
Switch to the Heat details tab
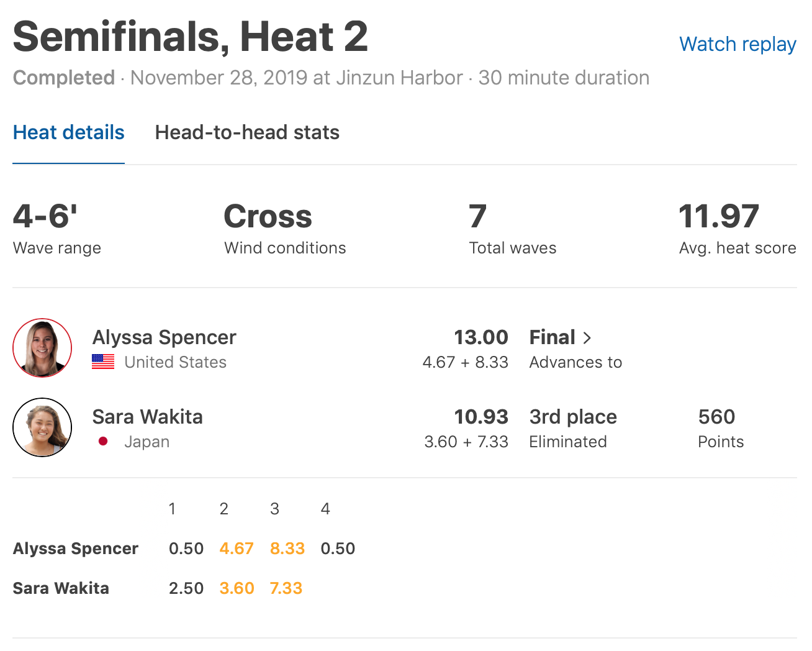(68, 132)
